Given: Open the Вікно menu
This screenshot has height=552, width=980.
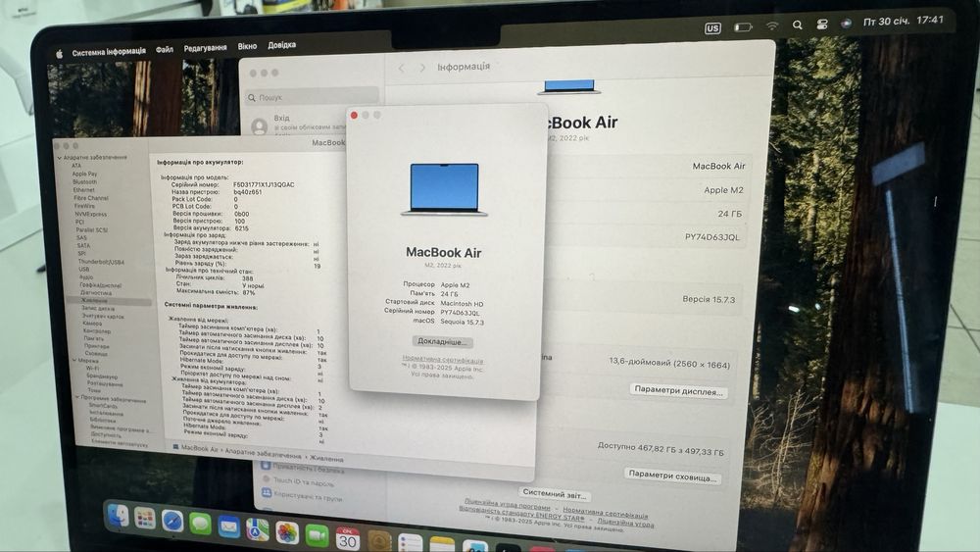Looking at the screenshot, I should point(247,46).
